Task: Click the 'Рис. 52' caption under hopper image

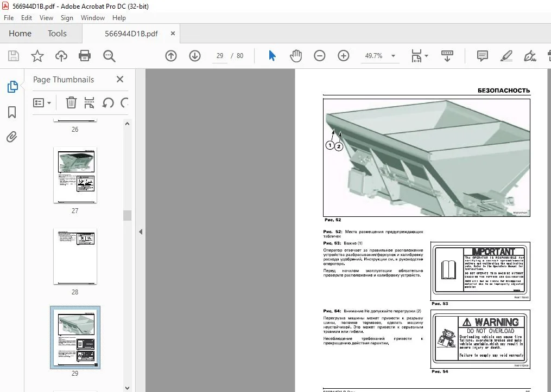Action: [332, 220]
